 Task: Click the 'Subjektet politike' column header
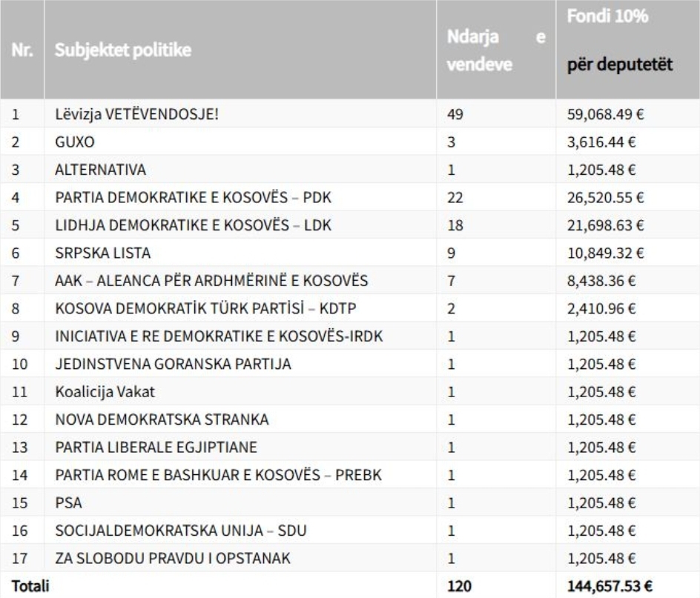coord(123,50)
